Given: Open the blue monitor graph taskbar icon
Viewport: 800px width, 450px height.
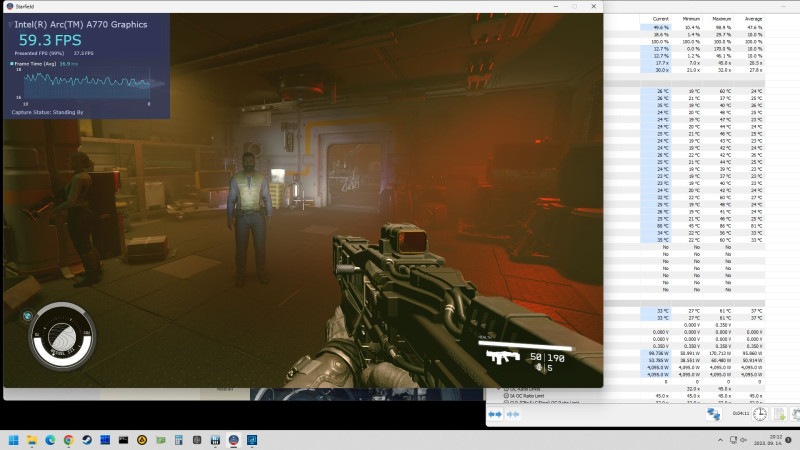Looking at the screenshot, I should click(x=252, y=440).
